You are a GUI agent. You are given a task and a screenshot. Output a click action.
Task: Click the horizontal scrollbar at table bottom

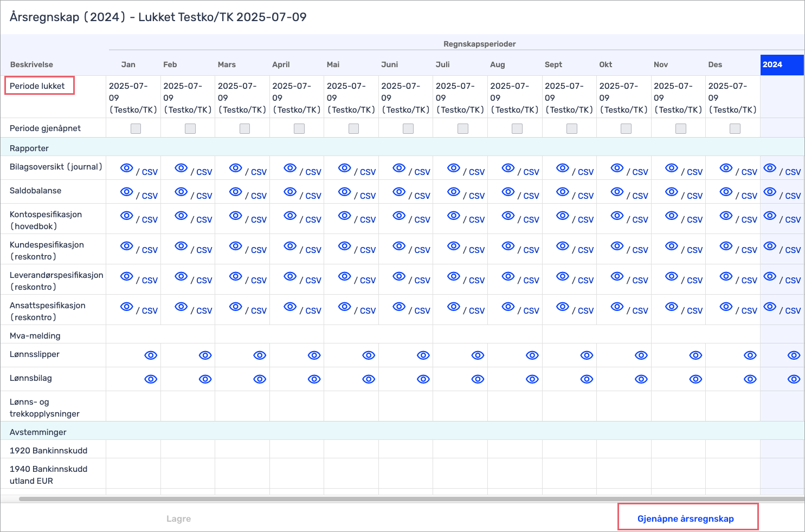[412, 499]
